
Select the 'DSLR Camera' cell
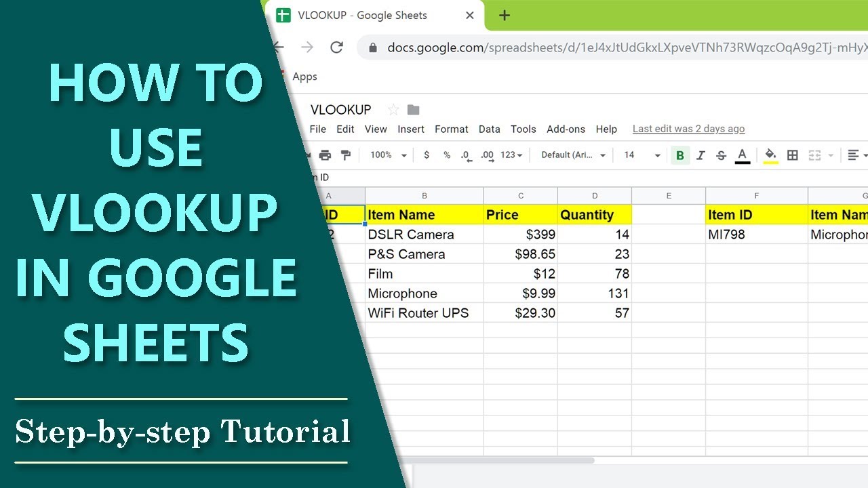click(x=425, y=235)
